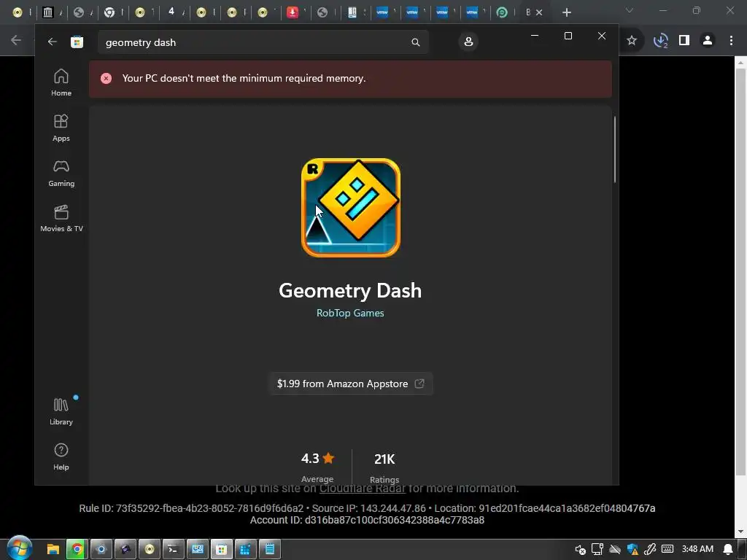The width and height of the screenshot is (747, 560).
Task: Switch to the Internet Archive building-icon tab
Action: click(47, 12)
